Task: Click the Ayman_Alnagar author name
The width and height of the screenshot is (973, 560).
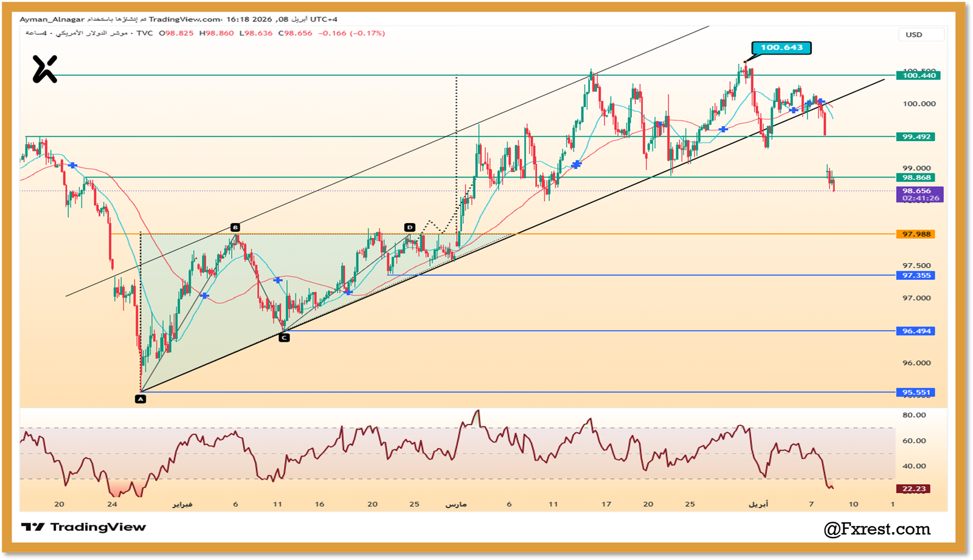Action: pyautogui.click(x=52, y=19)
